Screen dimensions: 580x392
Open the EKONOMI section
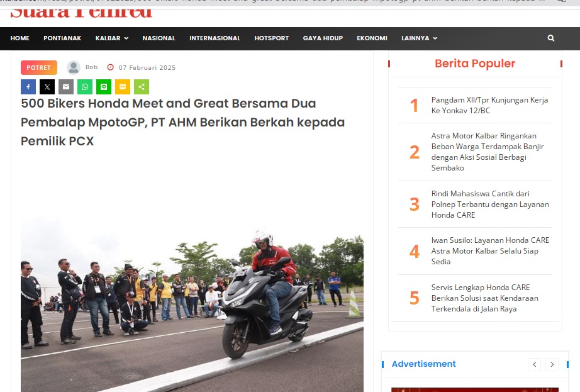[x=372, y=38]
